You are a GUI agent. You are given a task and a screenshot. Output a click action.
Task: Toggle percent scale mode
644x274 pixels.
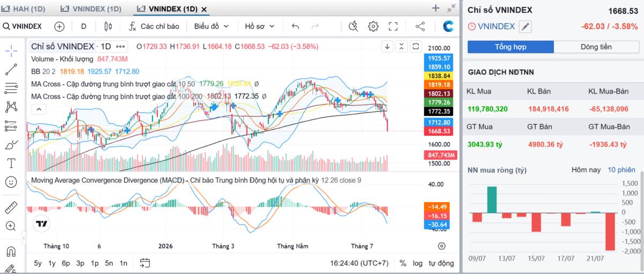pyautogui.click(x=403, y=263)
